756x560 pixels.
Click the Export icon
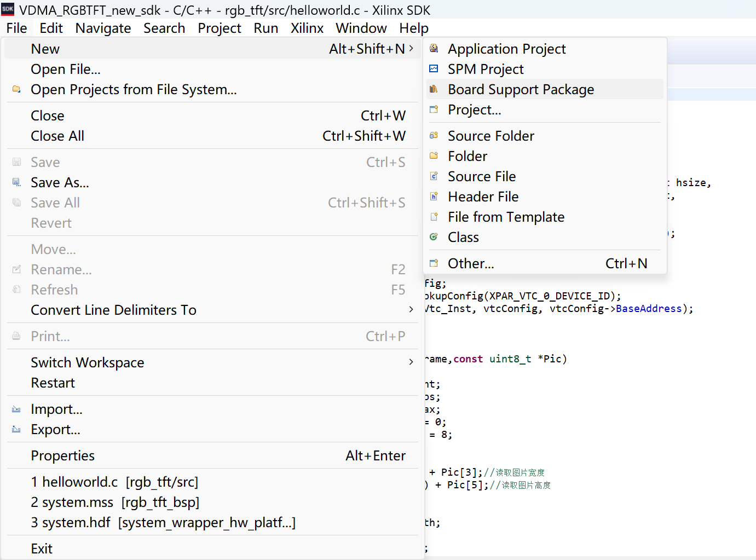(x=16, y=430)
